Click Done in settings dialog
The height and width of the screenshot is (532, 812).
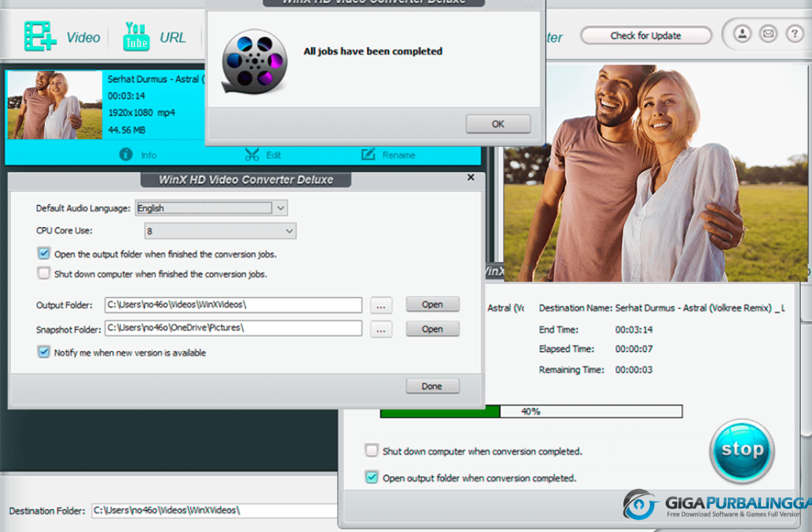tap(432, 386)
